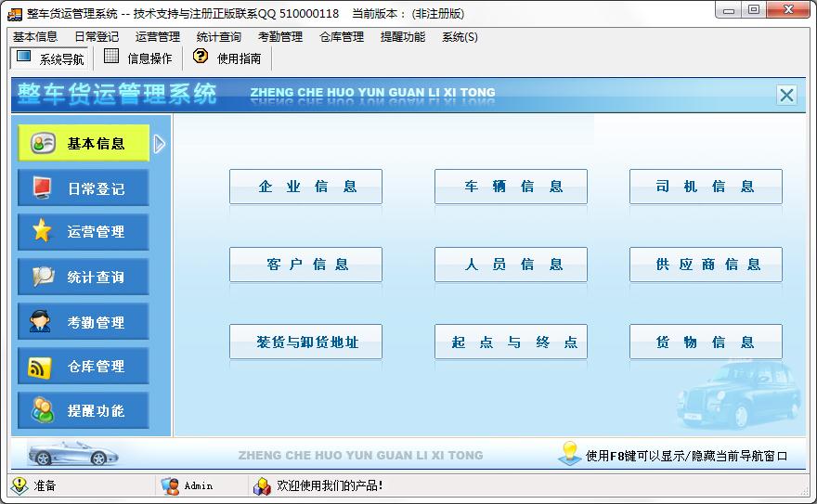Image resolution: width=817 pixels, height=504 pixels.
Task: Click the 准备 status bar icon
Action: pyautogui.click(x=19, y=485)
